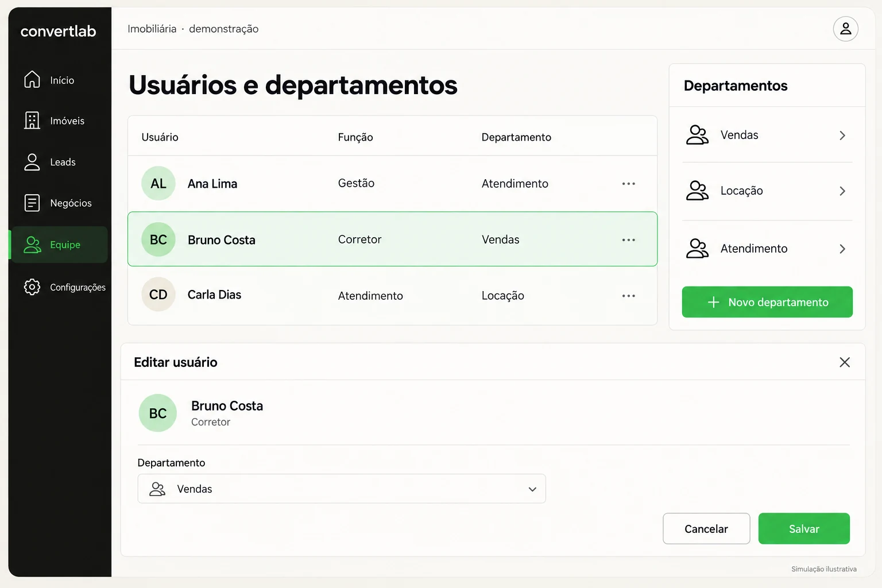Image resolution: width=882 pixels, height=588 pixels.
Task: Click the Corretor cell in Bruno Costa row
Action: click(x=359, y=239)
